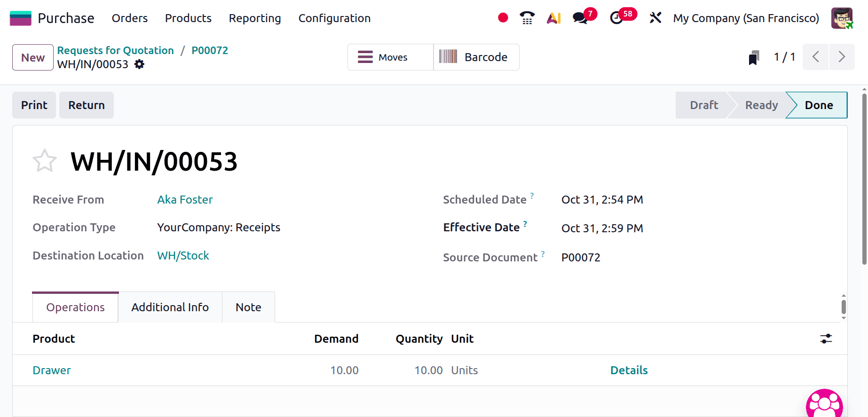Image resolution: width=868 pixels, height=417 pixels.
Task: Click the bookmark icon near pager
Action: (754, 57)
